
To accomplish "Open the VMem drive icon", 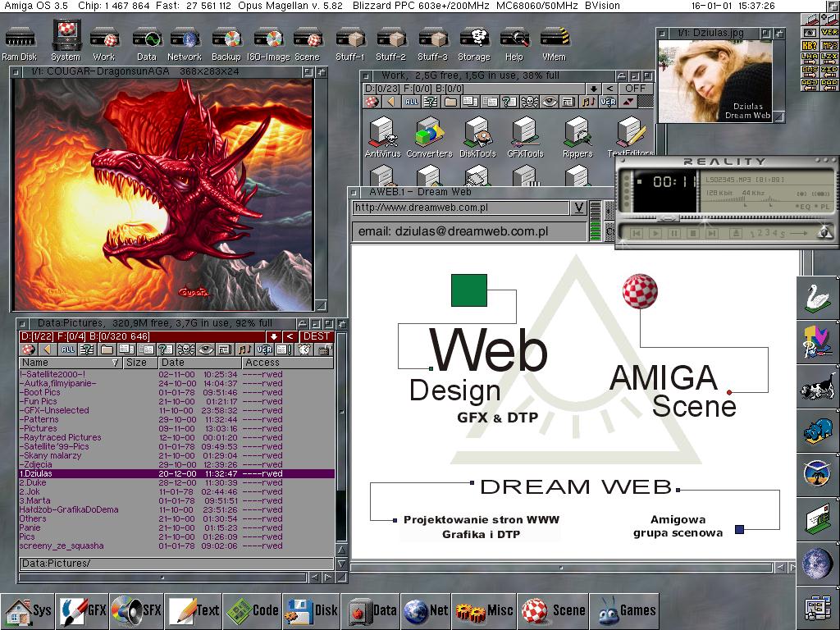I will pyautogui.click(x=554, y=45).
